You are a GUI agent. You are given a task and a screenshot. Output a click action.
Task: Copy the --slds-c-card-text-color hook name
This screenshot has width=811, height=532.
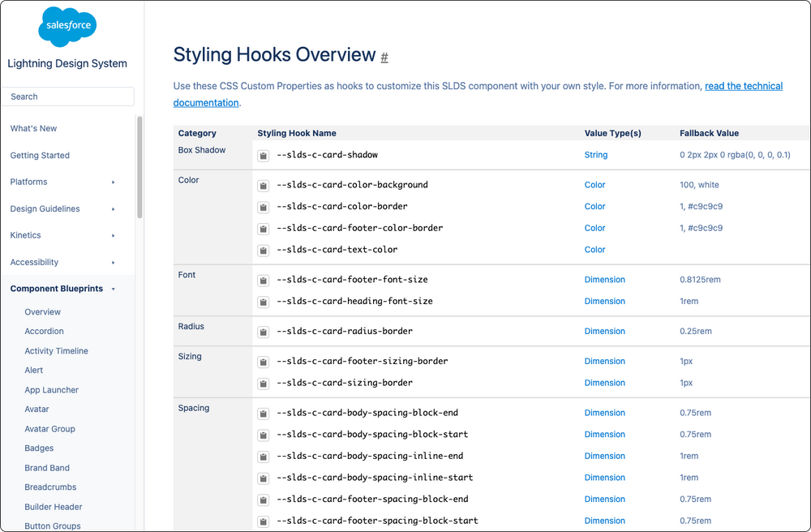263,250
